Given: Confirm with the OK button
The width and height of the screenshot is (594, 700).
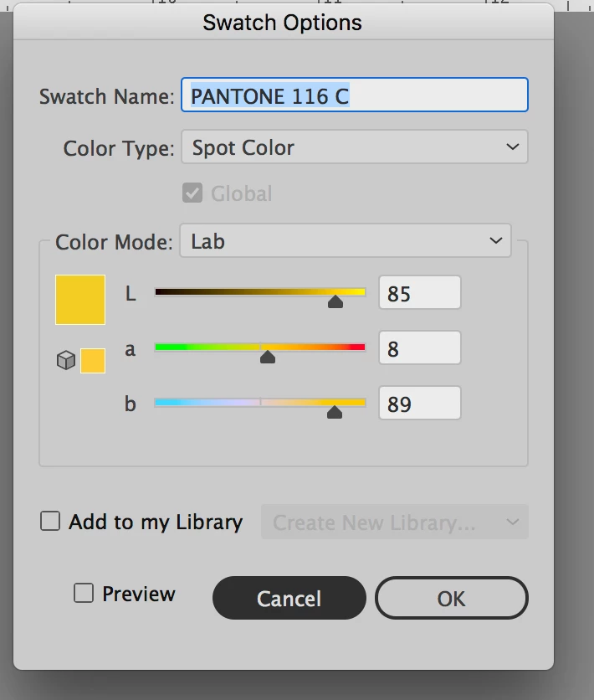Looking at the screenshot, I should [x=451, y=598].
